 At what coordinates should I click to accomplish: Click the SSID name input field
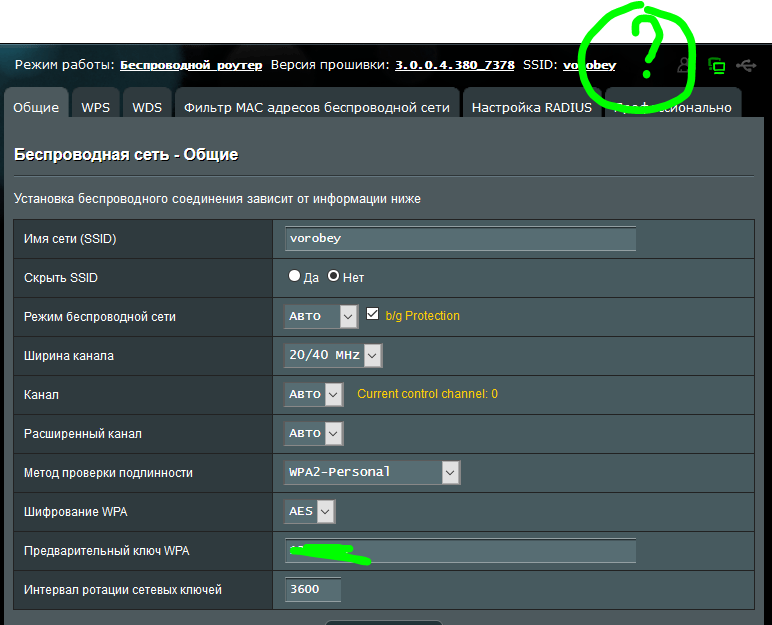(x=460, y=238)
